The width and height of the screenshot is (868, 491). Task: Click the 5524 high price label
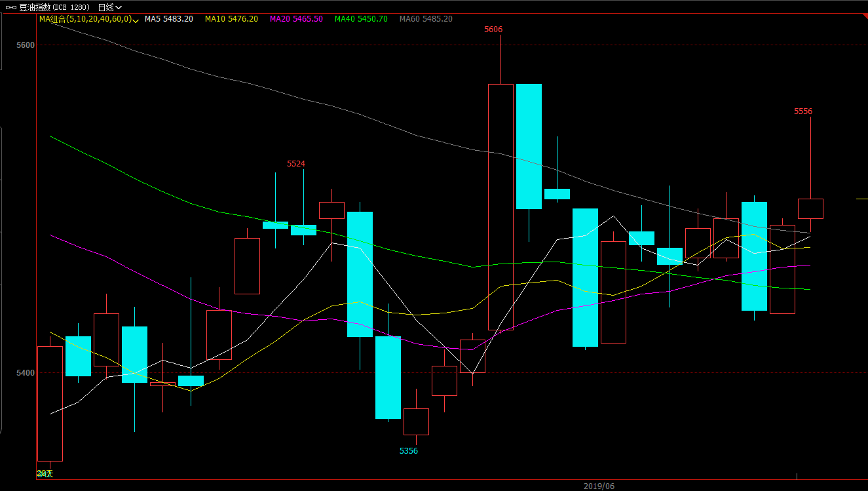click(x=296, y=163)
